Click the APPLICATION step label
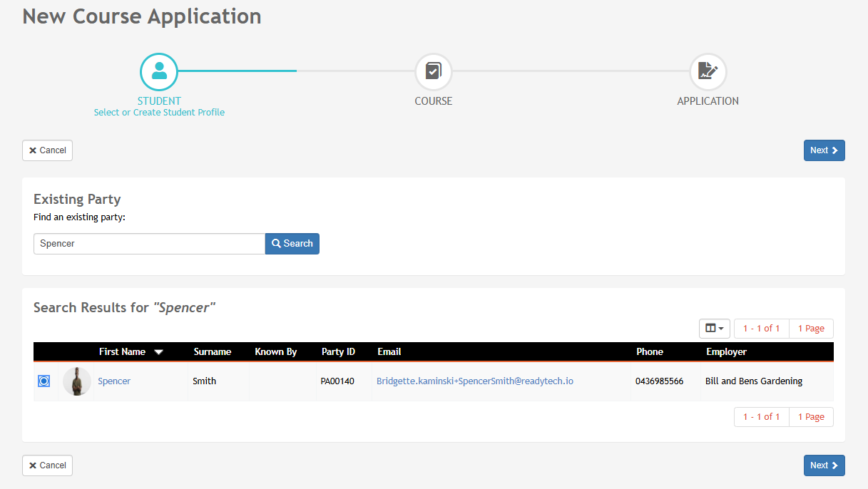The height and width of the screenshot is (489, 868). click(708, 101)
